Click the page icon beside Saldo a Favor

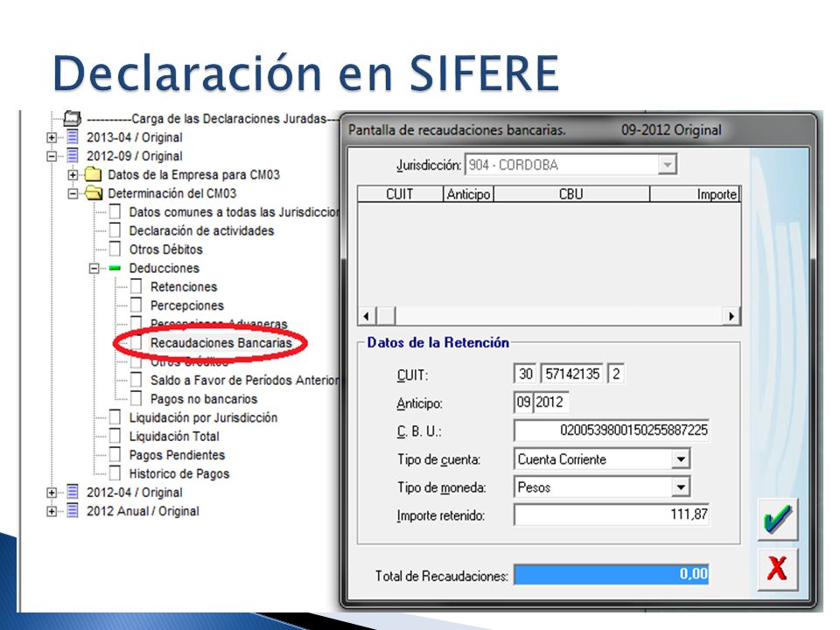(136, 380)
